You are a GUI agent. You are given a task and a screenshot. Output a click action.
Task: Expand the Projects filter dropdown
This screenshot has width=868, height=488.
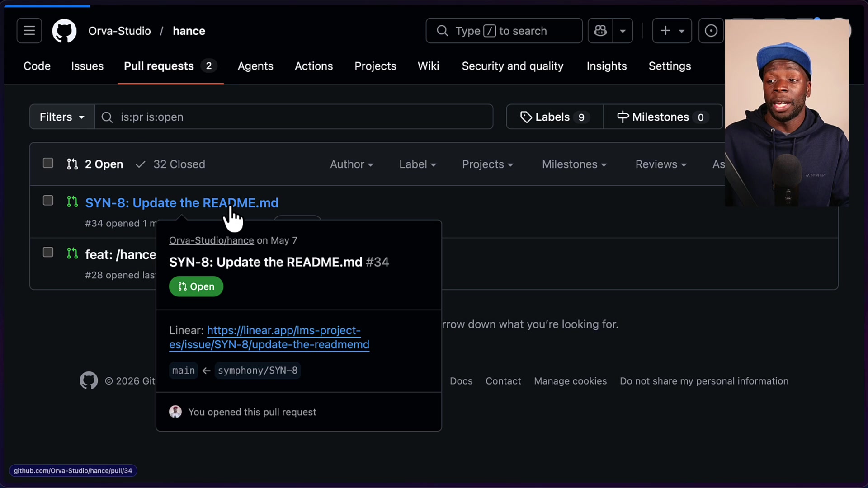pyautogui.click(x=488, y=164)
